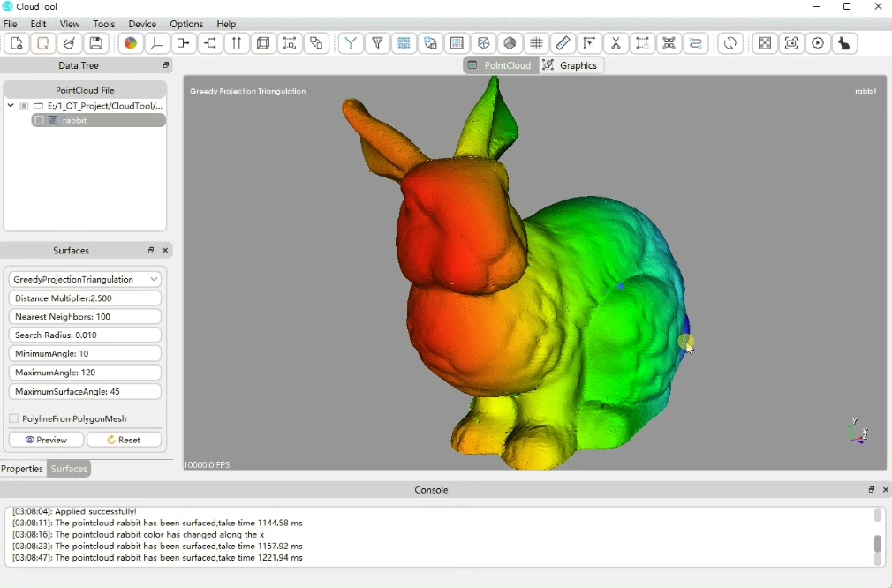Click the play gear record icon
This screenshot has height=588, width=892.
click(818, 43)
